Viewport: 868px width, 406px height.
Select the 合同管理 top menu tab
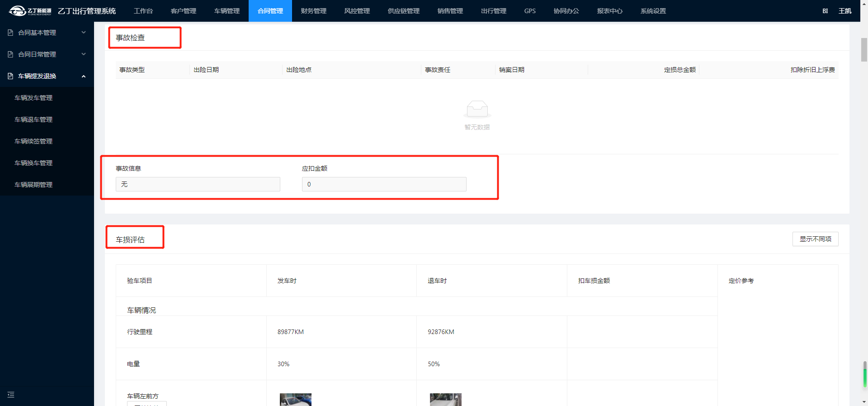[270, 11]
